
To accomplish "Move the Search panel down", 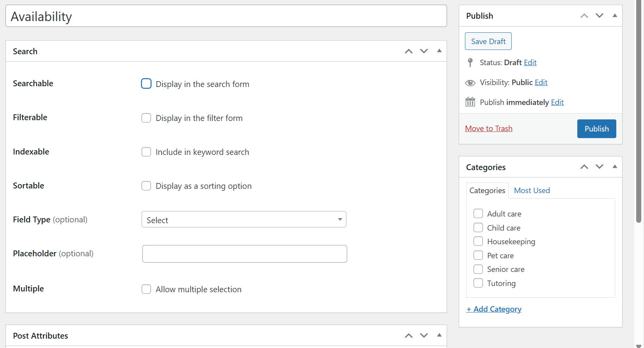I will coord(424,51).
